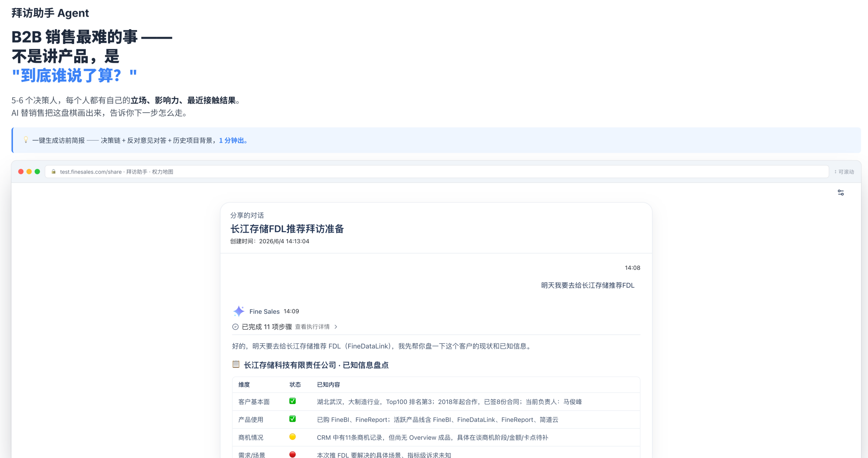Click the 商机情况 row label
This screenshot has height=458, width=868.
point(251,437)
